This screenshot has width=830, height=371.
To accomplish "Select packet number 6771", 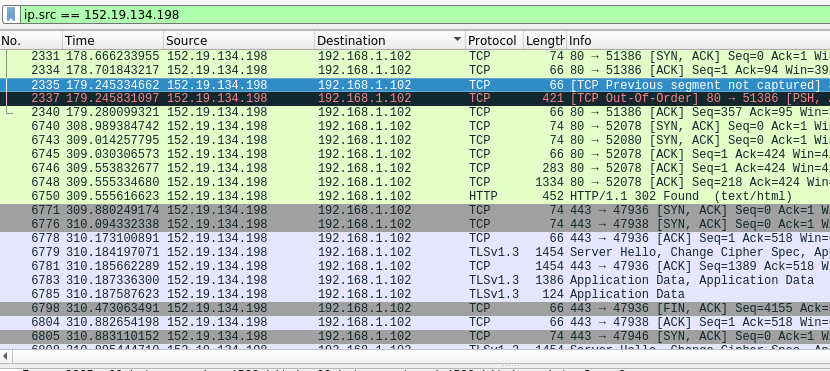I will 415,210.
